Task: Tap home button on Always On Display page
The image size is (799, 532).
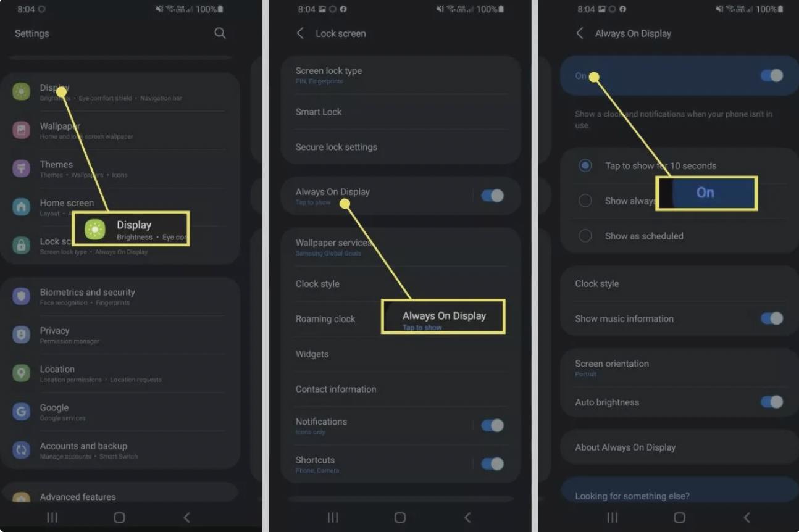Action: 680,517
